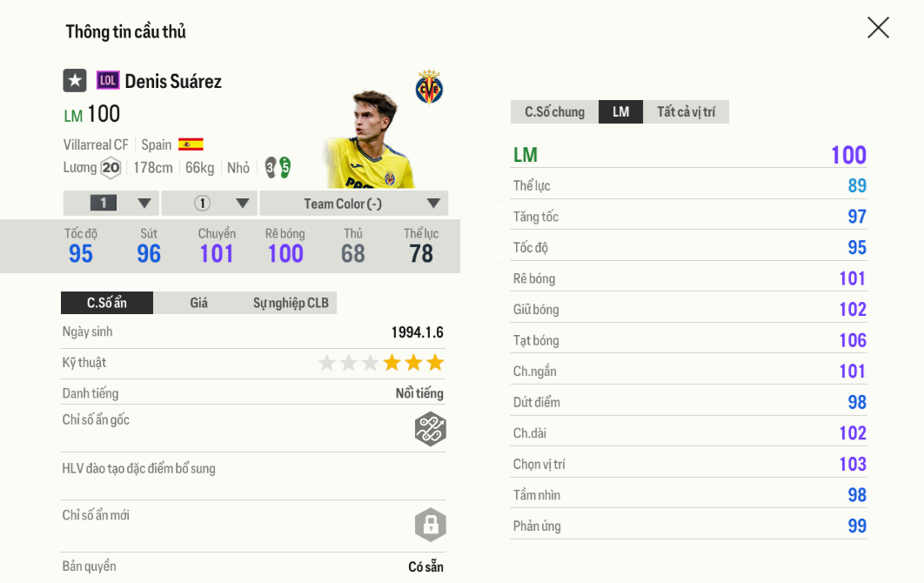Open the circled 1 level dropdown
This screenshot has height=583, width=924.
210,204
